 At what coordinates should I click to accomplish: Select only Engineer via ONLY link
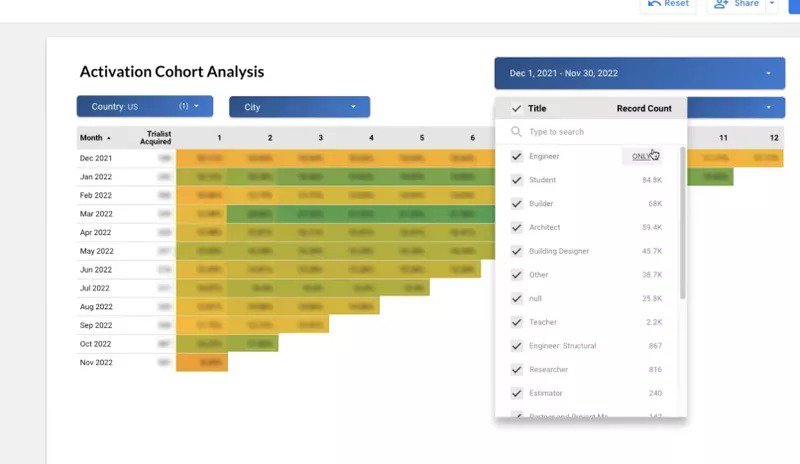(643, 156)
